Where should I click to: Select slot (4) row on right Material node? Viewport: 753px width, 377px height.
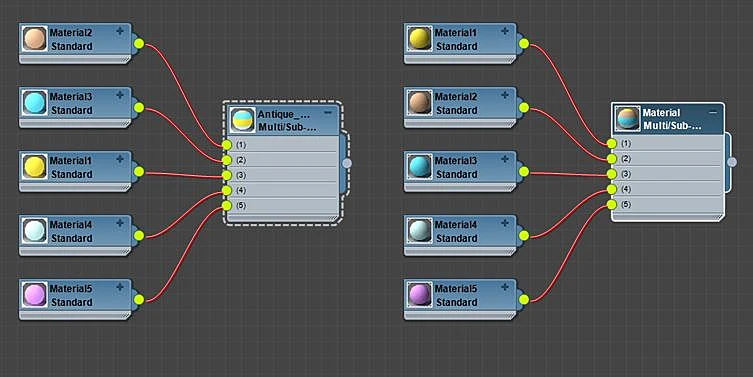click(668, 189)
